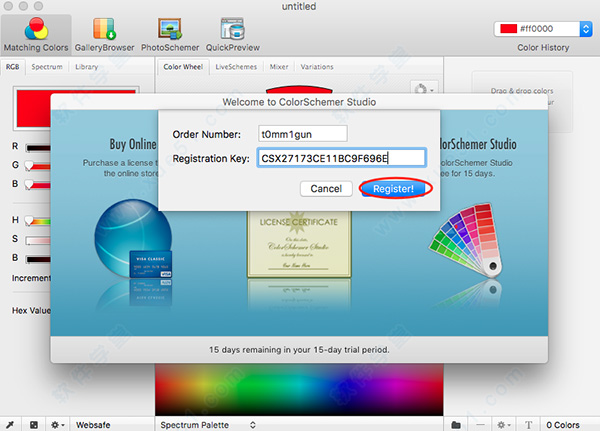The height and width of the screenshot is (431, 600).
Task: Open the GalleryBrowser toolbar icon
Action: click(104, 34)
